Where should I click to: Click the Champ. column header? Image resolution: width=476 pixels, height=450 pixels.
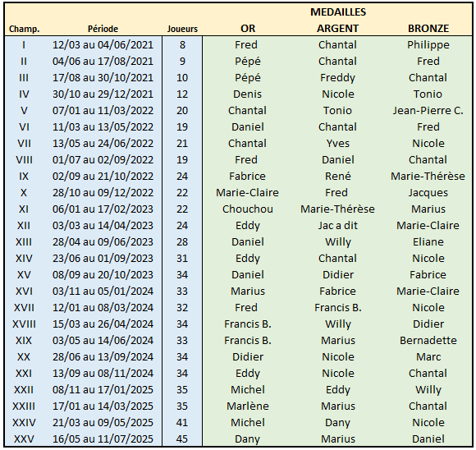coord(25,29)
